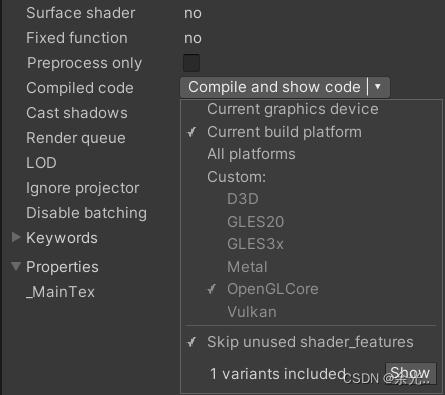This screenshot has width=445, height=395.
Task: Select Current graphics device option
Action: point(293,109)
